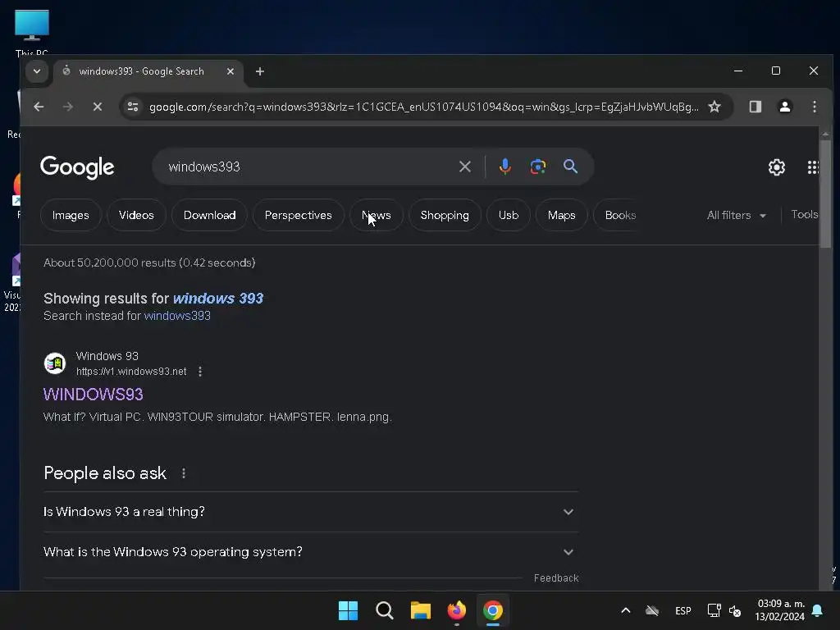Image resolution: width=840 pixels, height=630 pixels.
Task: Open People also ask options menu
Action: 184,473
